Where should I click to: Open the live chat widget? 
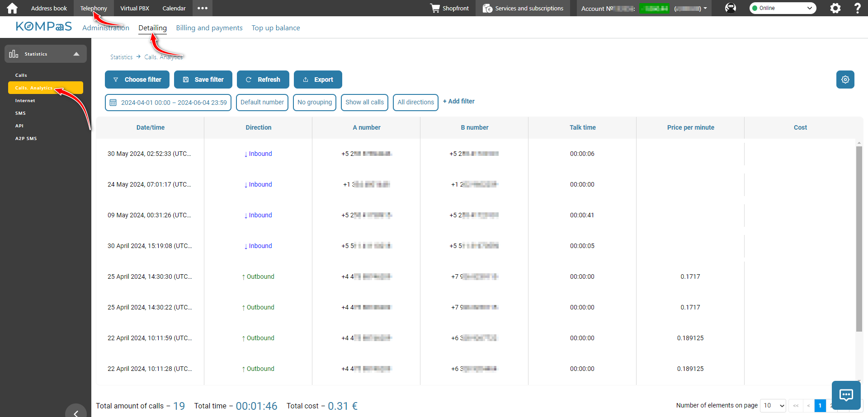(846, 395)
